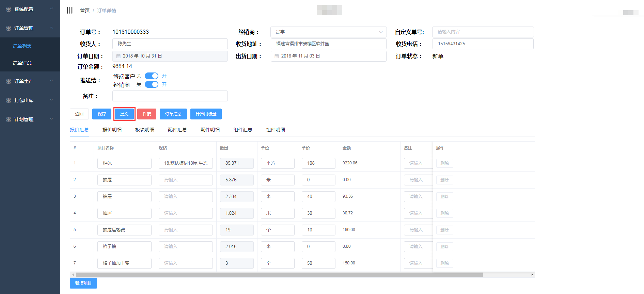Image resolution: width=644 pixels, height=294 pixels.
Task: Click the sidebar collapse hamburger icon
Action: point(70,10)
